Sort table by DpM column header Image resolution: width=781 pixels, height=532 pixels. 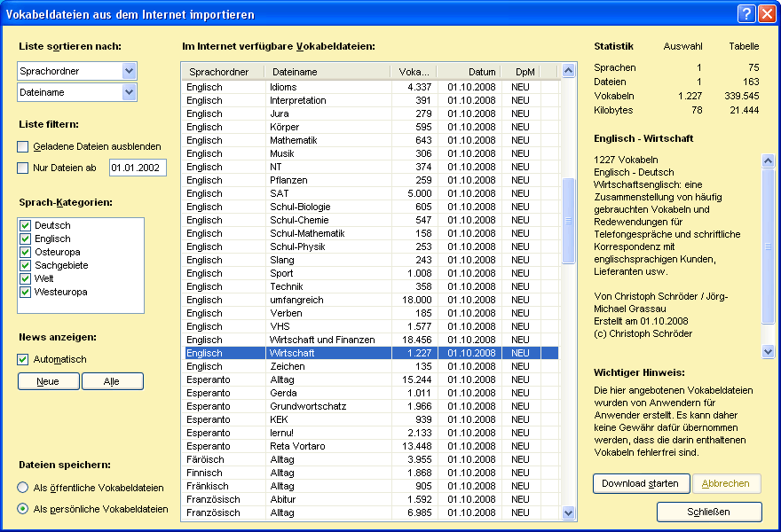click(520, 72)
